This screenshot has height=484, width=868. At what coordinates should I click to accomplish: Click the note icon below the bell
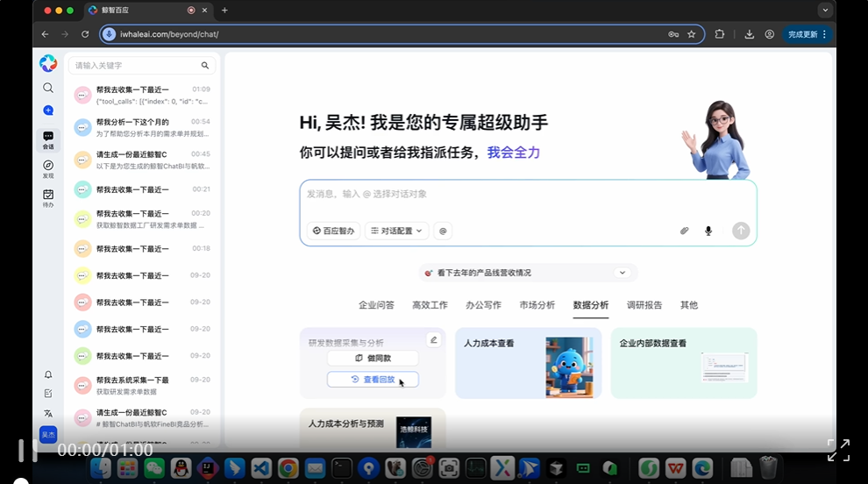coord(48,393)
